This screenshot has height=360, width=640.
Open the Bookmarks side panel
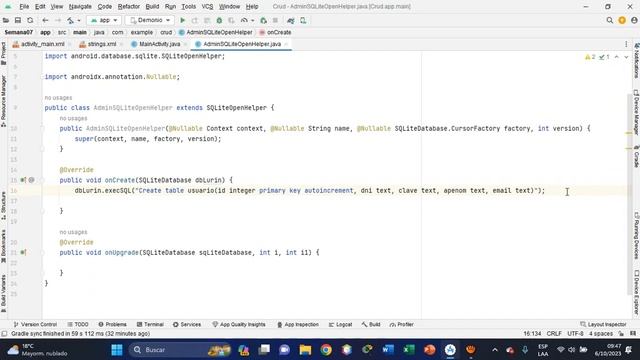(4, 246)
